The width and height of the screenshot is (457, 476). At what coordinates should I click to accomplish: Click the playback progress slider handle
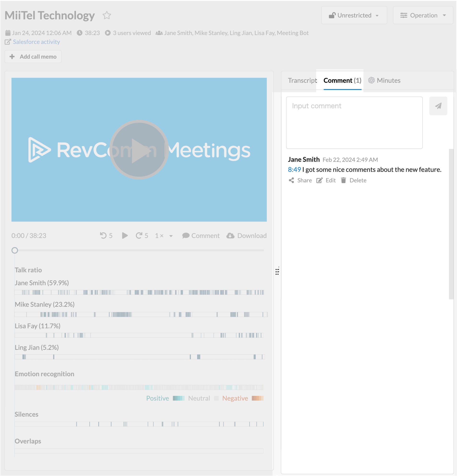click(15, 250)
